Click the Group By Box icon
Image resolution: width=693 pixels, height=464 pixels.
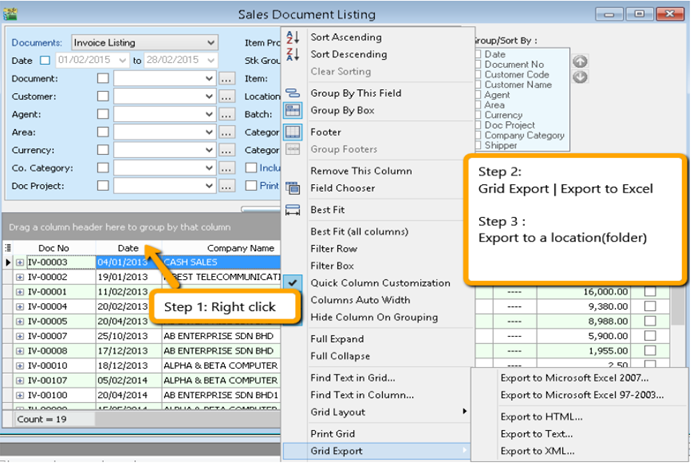click(x=293, y=110)
